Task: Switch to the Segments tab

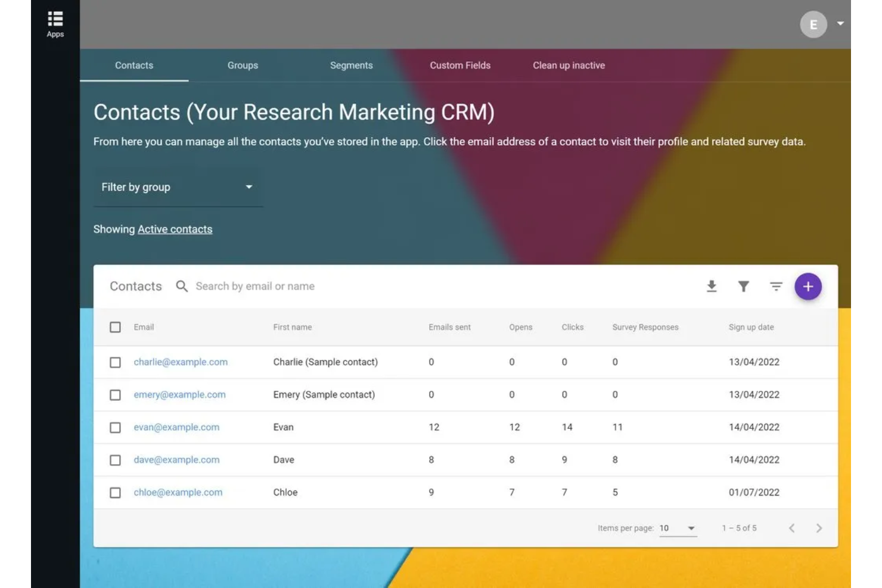Action: pos(351,66)
